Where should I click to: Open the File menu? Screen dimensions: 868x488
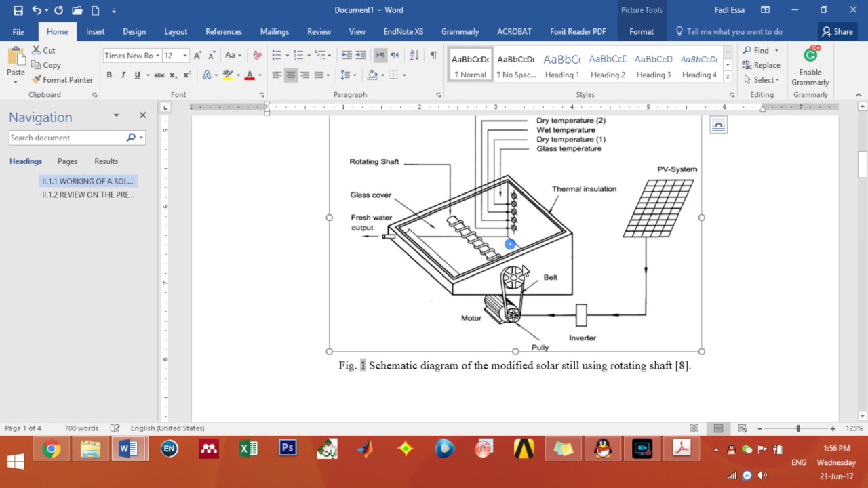click(x=18, y=31)
